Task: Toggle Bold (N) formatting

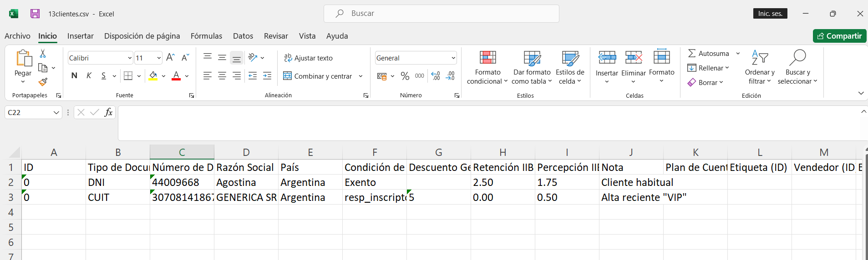Action: click(74, 76)
